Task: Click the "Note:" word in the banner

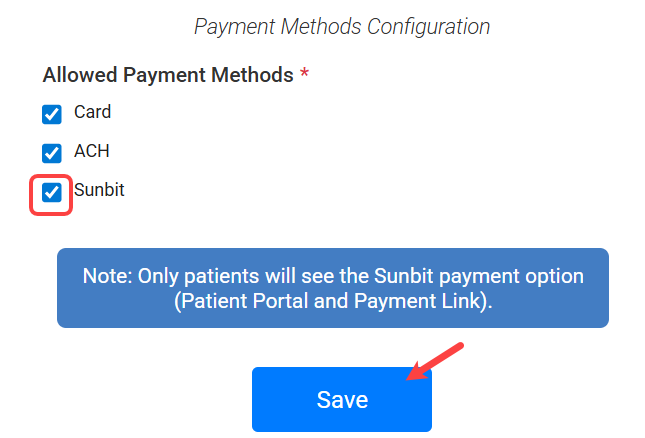Action: pos(106,276)
